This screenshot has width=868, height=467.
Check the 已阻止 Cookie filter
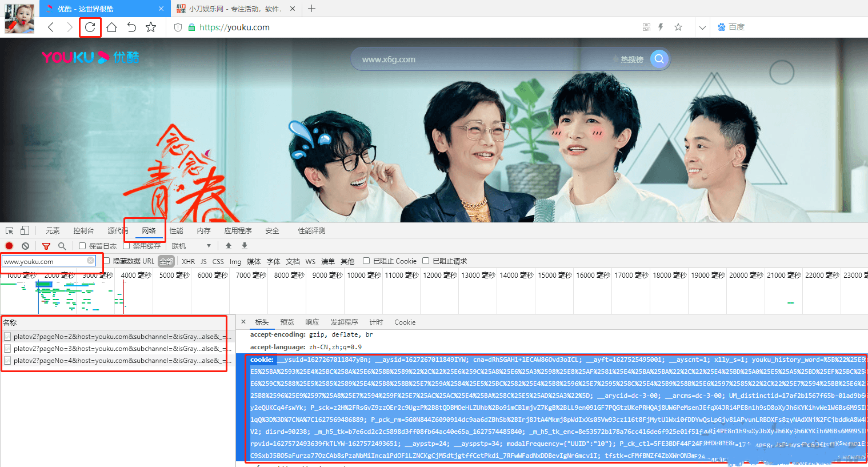coord(366,261)
